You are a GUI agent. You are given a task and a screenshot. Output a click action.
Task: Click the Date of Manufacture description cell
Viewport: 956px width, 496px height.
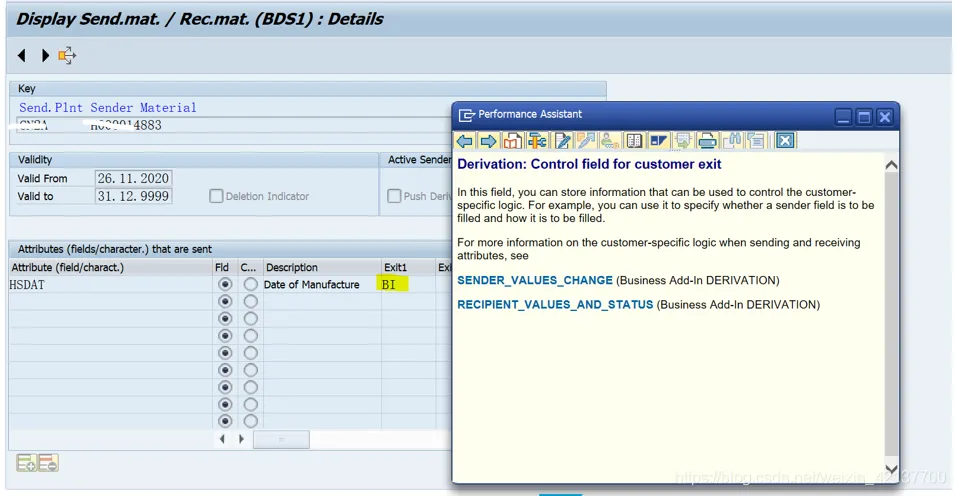[x=322, y=285]
